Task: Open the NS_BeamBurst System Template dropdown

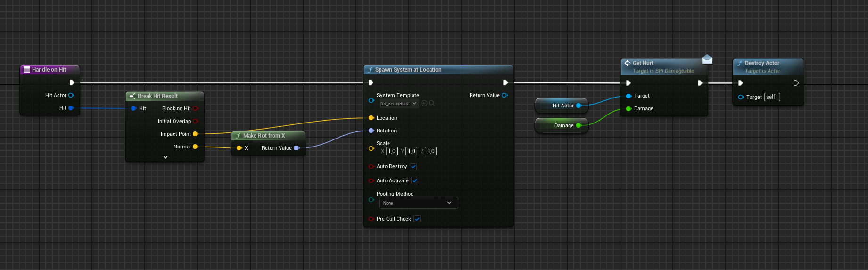Action: [x=399, y=104]
